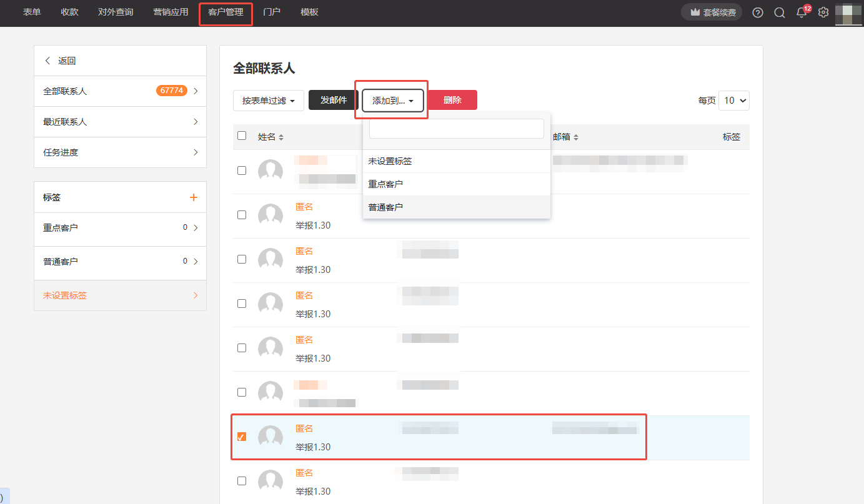Click the help question mark icon
Image resolution: width=864 pixels, height=504 pixels.
pyautogui.click(x=758, y=12)
